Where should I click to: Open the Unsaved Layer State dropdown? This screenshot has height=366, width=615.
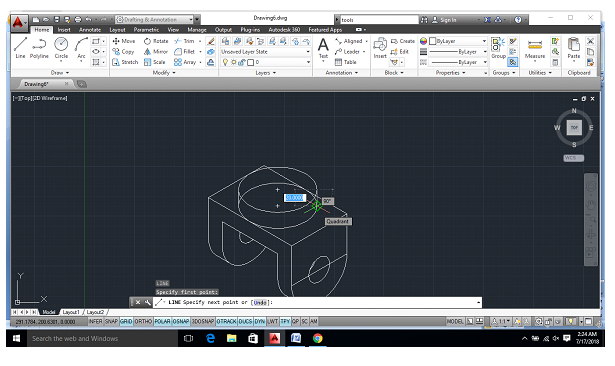[265, 51]
